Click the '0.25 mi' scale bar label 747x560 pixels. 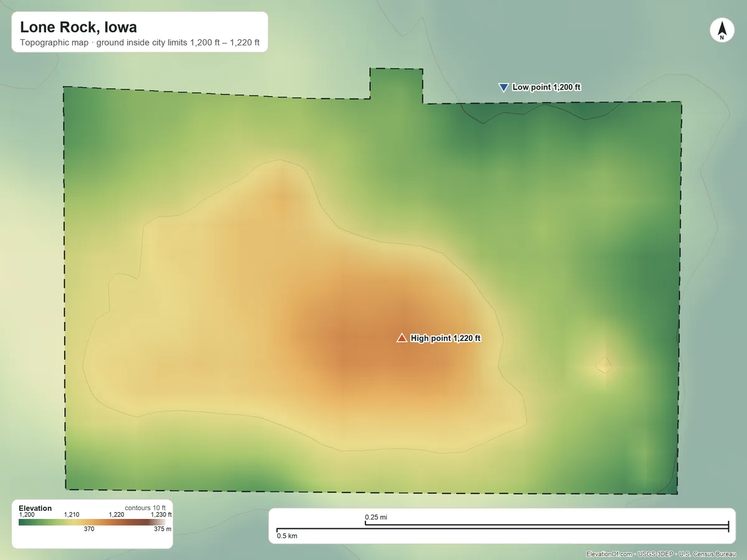coord(377,517)
